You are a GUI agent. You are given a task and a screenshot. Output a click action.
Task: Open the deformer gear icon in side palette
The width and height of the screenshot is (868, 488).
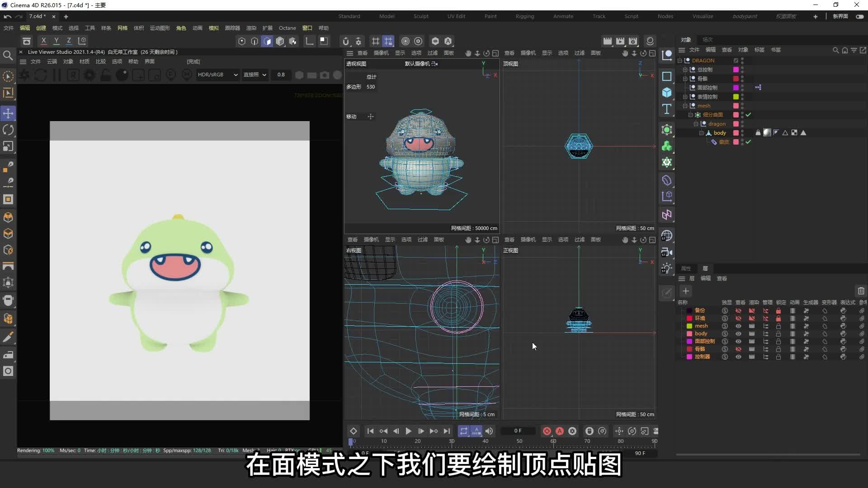667,162
